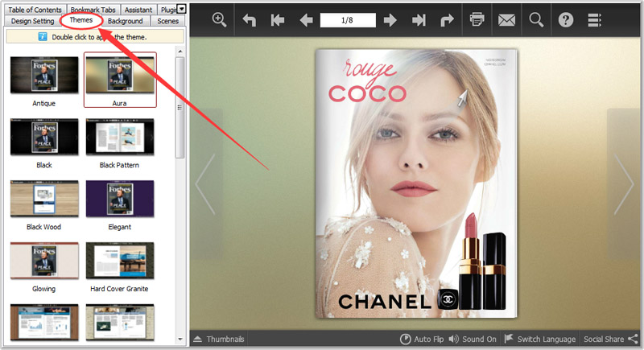Enable Auto Flip
The image size is (644, 350).
click(422, 339)
